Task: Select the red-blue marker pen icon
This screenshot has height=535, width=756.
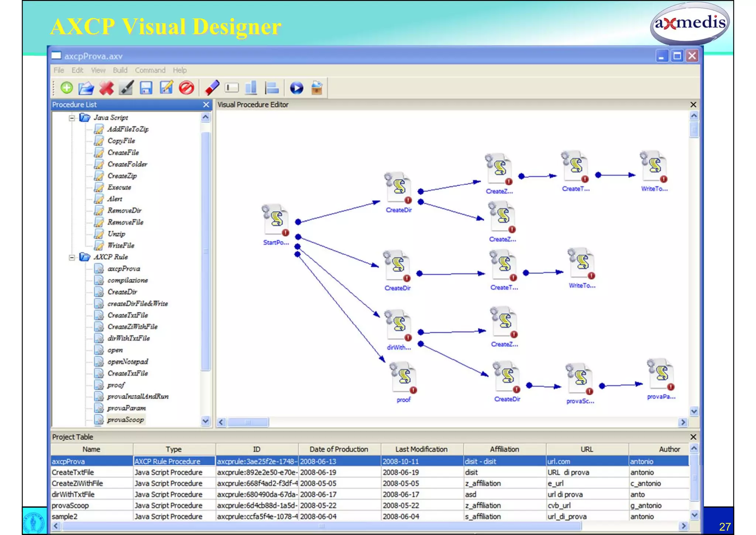Action: click(212, 88)
